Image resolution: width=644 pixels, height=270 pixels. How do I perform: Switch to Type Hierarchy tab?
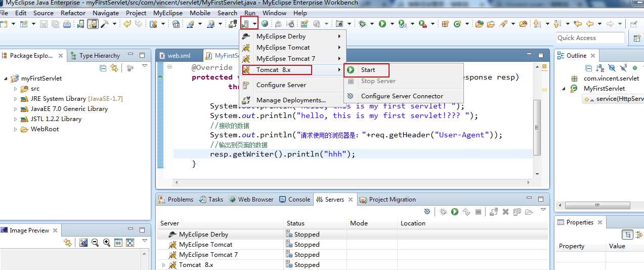point(95,56)
